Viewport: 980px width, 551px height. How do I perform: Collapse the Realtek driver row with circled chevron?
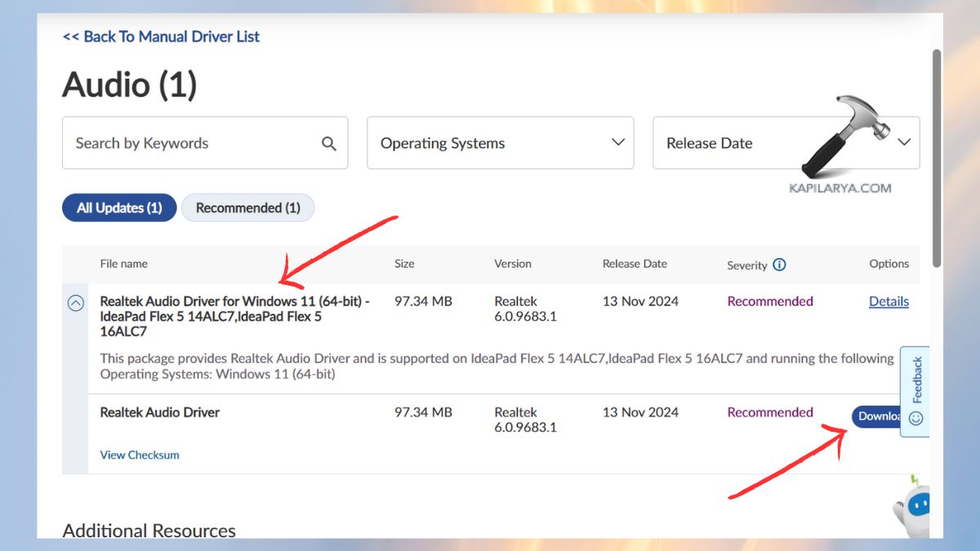(x=75, y=304)
